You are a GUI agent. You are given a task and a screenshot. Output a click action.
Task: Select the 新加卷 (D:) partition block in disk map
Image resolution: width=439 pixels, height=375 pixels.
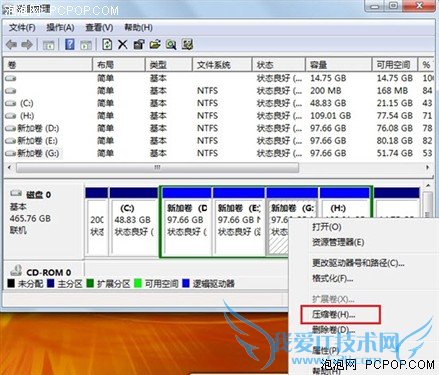[x=187, y=222]
